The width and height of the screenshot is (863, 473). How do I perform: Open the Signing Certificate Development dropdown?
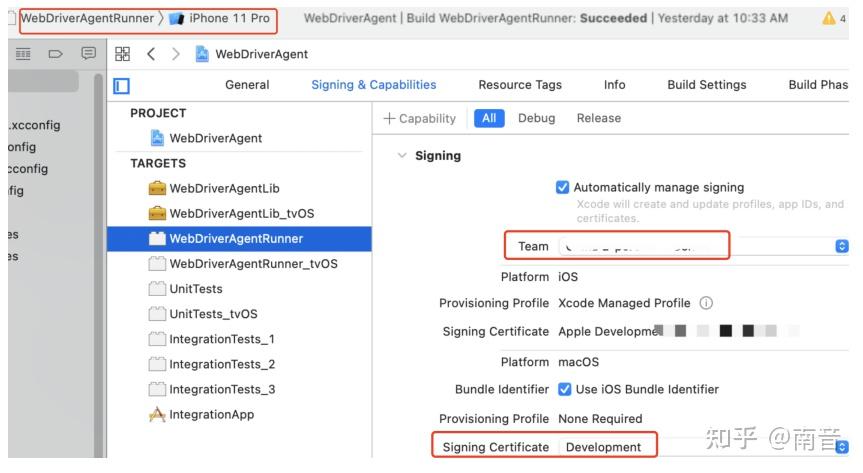[841, 447]
